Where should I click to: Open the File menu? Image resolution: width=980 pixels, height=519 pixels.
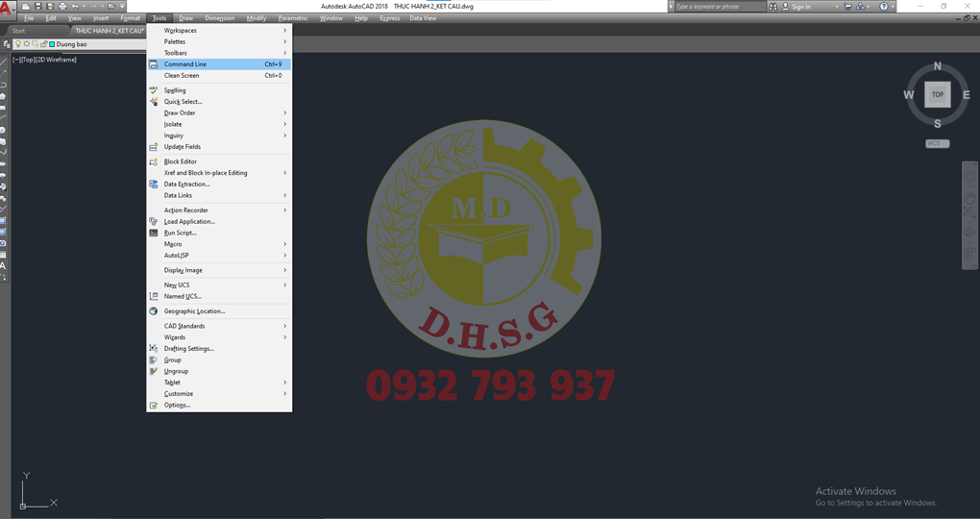point(29,18)
